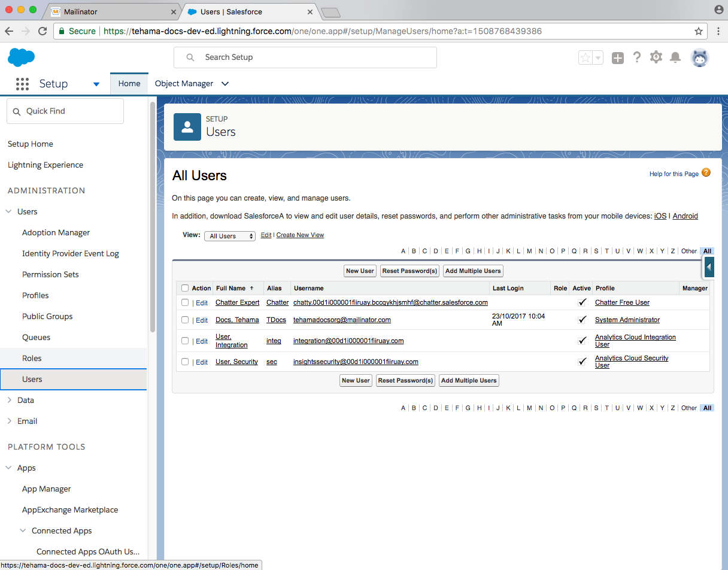Filter by letter D in top alphabet bar
Viewport: 728px width, 570px height.
click(x=436, y=251)
